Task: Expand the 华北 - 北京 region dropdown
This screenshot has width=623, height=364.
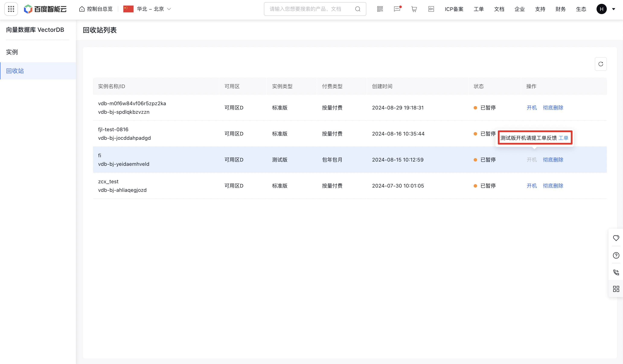Action: (x=147, y=9)
